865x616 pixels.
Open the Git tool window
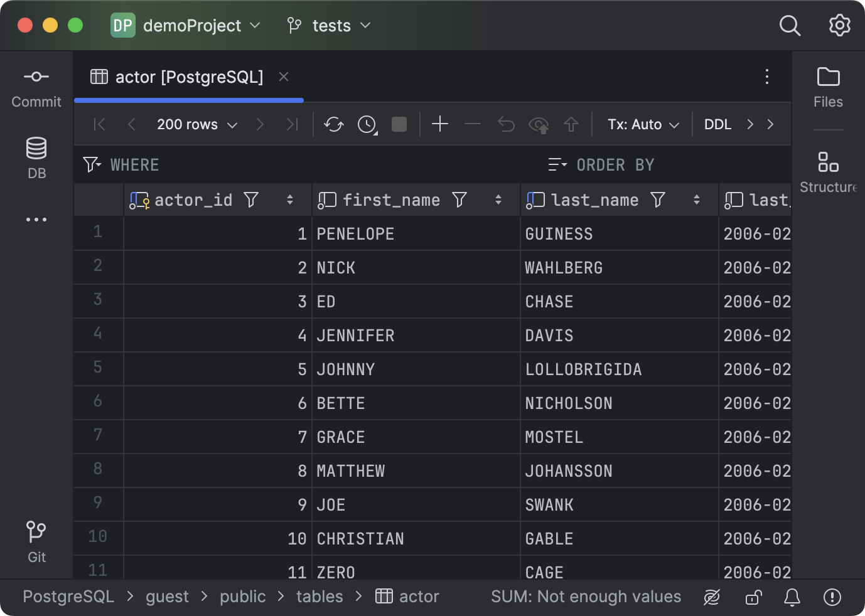36,539
